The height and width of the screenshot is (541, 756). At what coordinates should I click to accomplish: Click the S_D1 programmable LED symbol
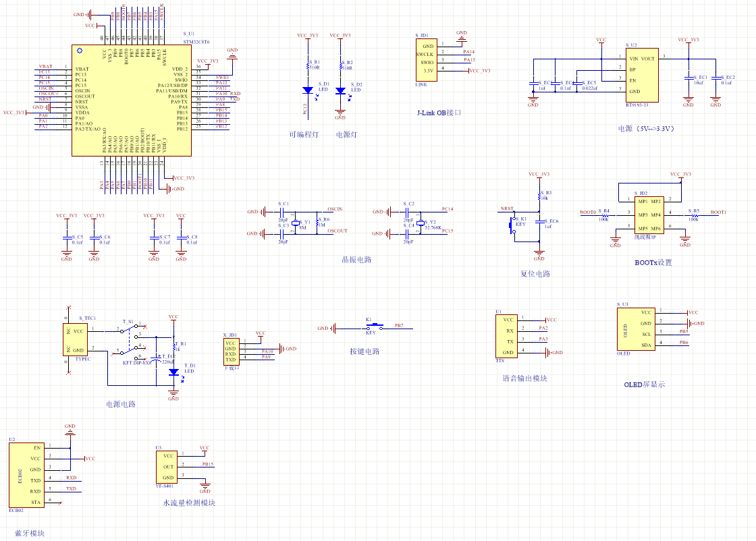point(308,90)
